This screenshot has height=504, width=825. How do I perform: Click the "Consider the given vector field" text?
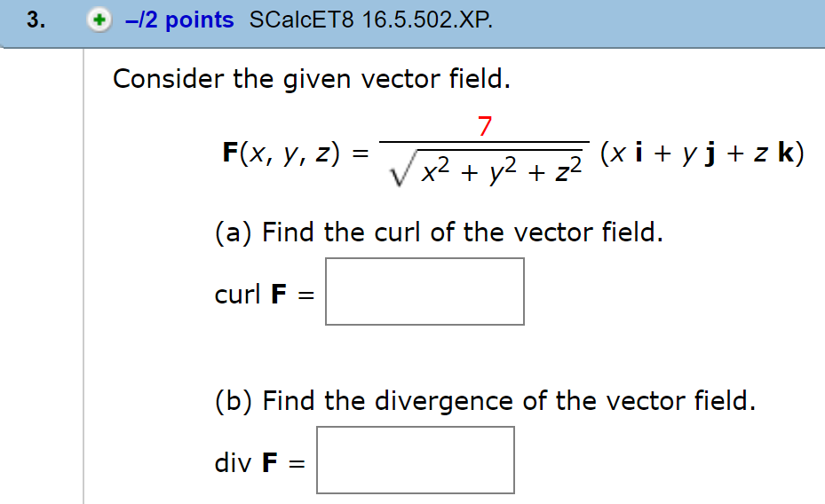(312, 79)
